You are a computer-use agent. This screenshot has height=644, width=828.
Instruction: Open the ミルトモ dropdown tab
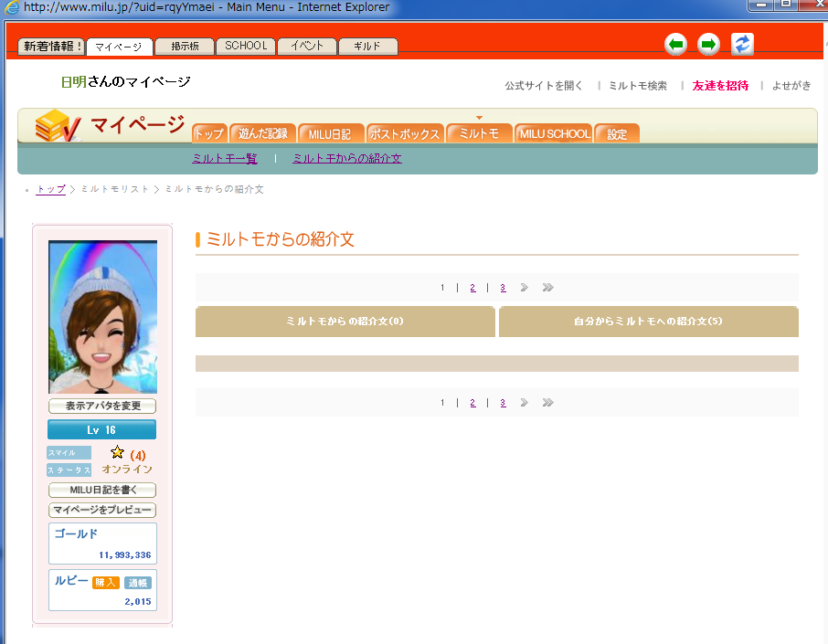(479, 133)
